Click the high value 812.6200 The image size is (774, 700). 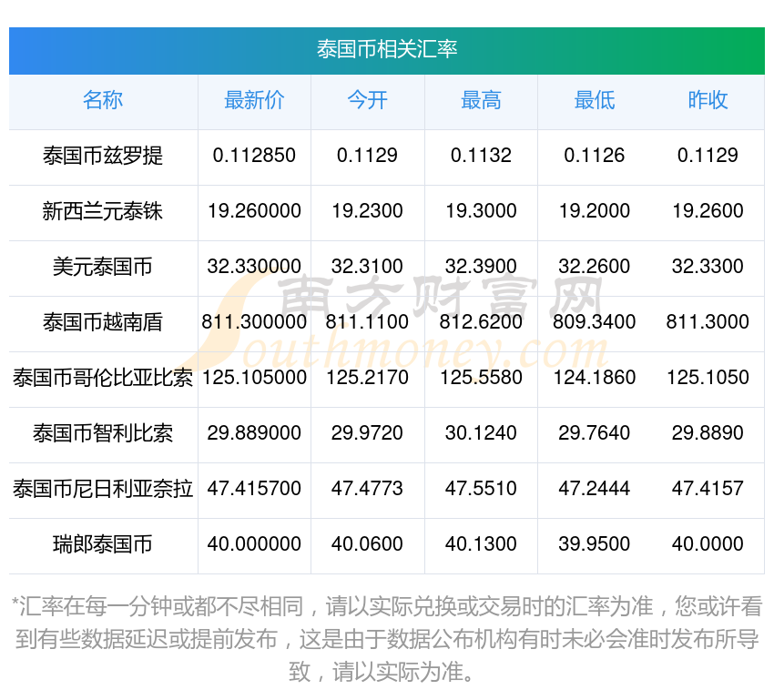(x=481, y=322)
